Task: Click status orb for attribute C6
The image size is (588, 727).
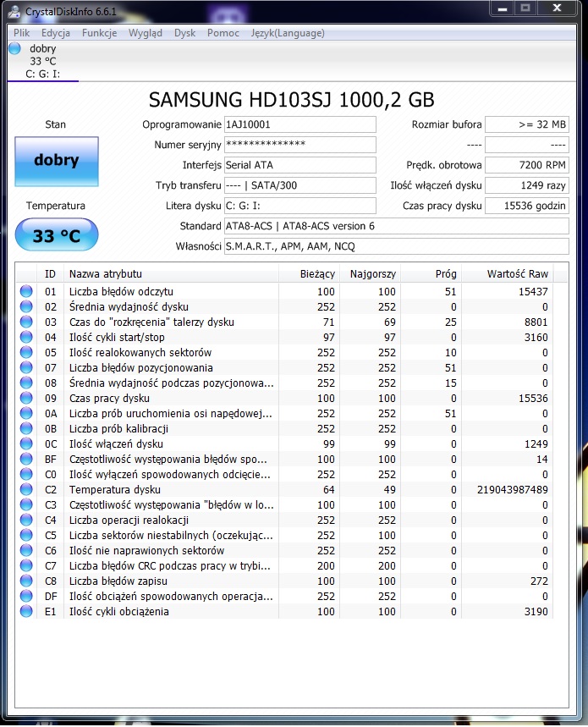Action: pos(26,550)
